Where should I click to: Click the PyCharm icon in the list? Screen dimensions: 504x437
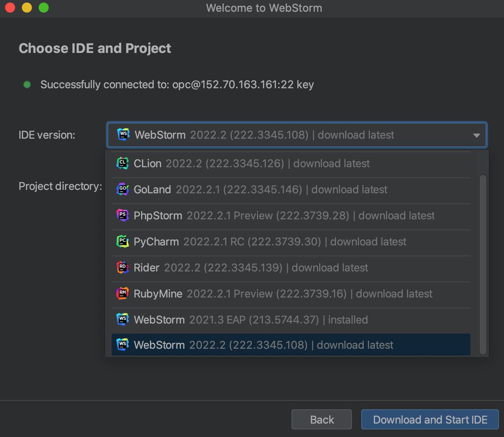pos(122,242)
